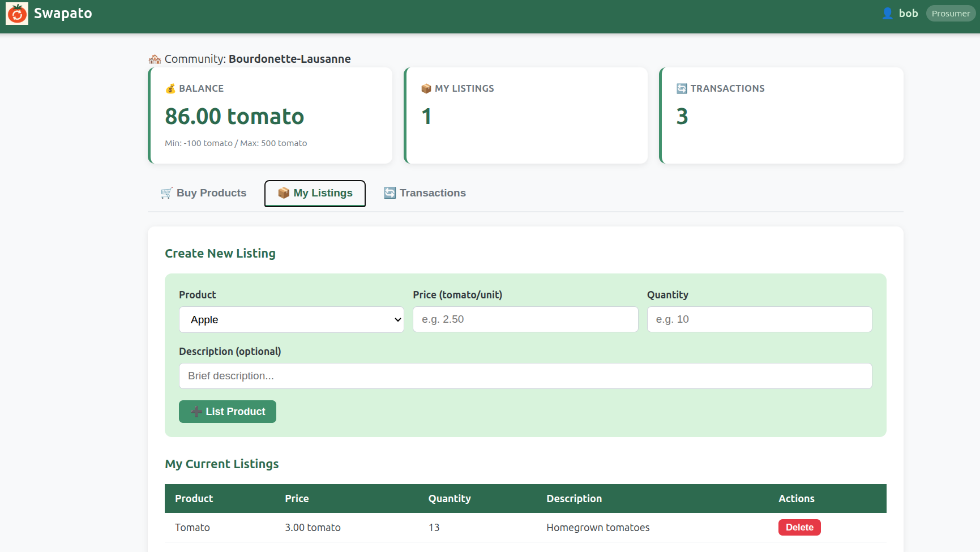Image resolution: width=980 pixels, height=552 pixels.
Task: Click the bob username in header
Action: [908, 13]
